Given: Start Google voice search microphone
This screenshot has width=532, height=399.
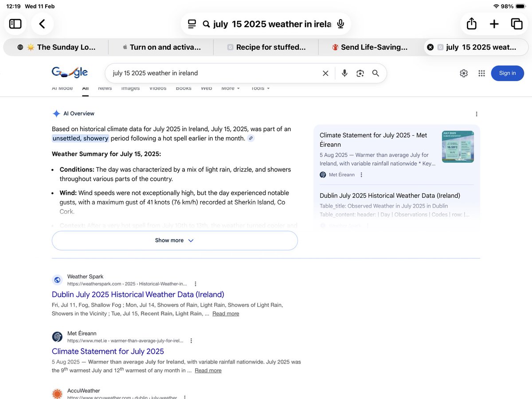Looking at the screenshot, I should click(344, 73).
